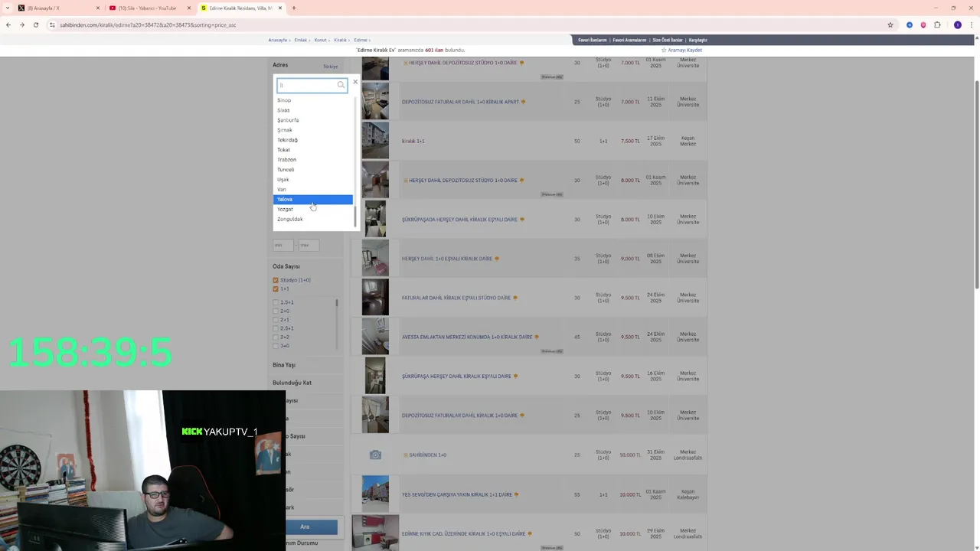
Task: Check the 3+0 room checkbox
Action: tap(276, 345)
